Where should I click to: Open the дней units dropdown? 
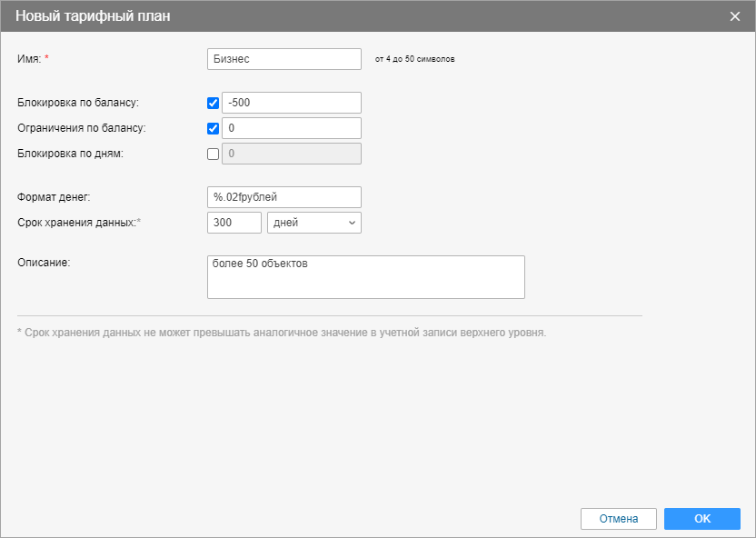[x=314, y=223]
